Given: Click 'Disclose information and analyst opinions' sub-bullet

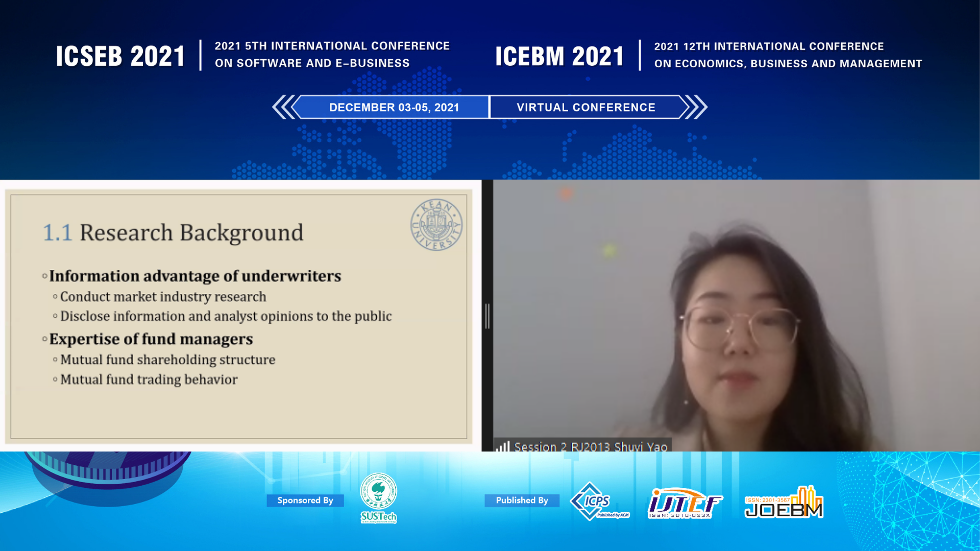Looking at the screenshot, I should (x=226, y=316).
